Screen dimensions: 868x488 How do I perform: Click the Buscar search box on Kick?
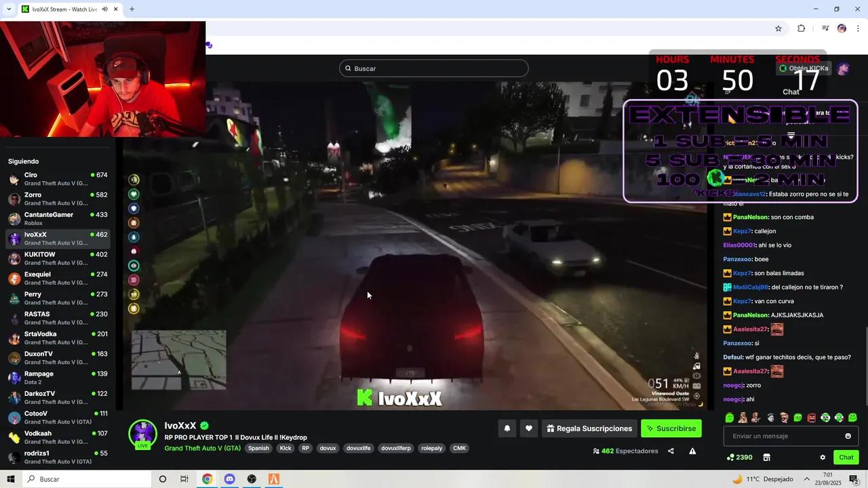click(433, 68)
